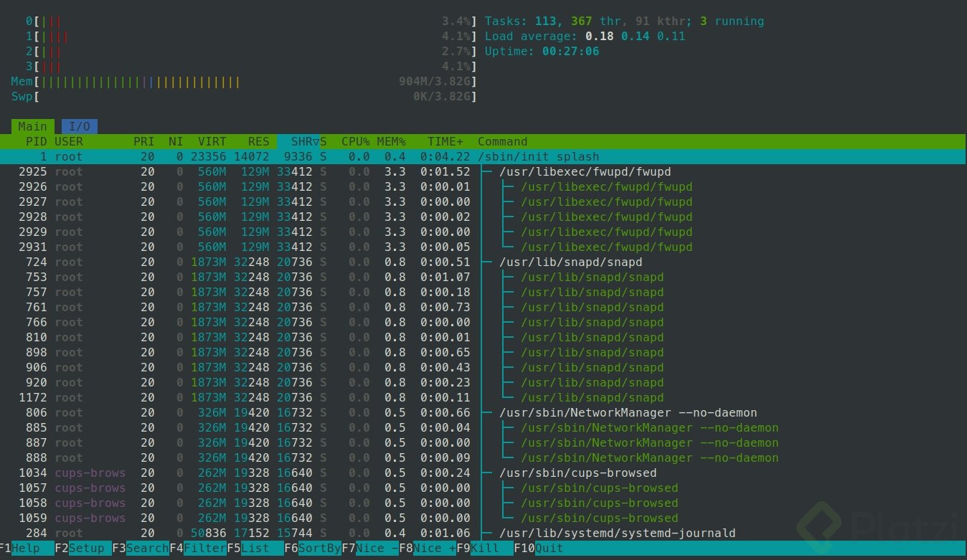Select fwupd thread with PID 2926
This screenshot has height=560, width=967.
point(483,187)
